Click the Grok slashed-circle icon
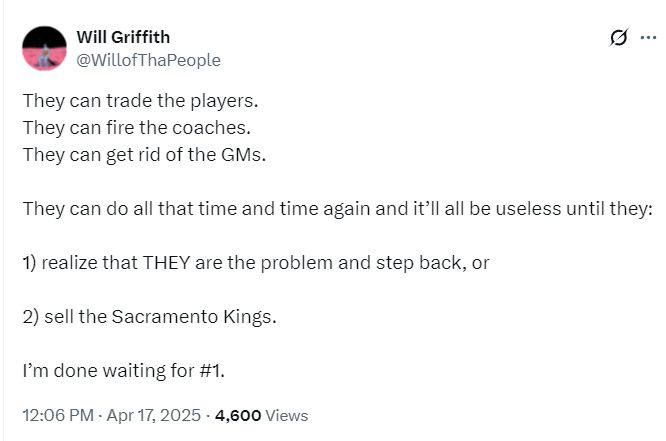This screenshot has width=666, height=441. [618, 38]
